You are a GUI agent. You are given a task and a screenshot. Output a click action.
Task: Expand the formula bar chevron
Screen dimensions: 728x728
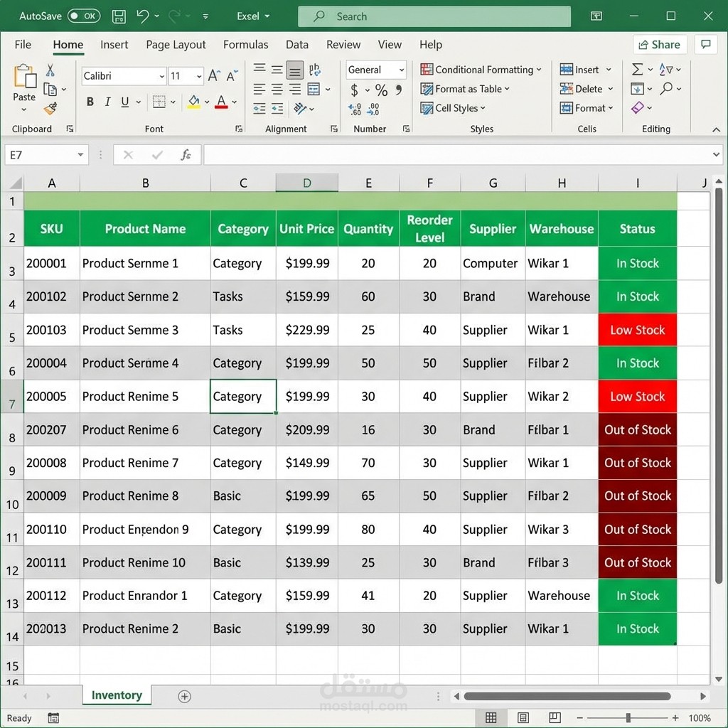(x=717, y=154)
